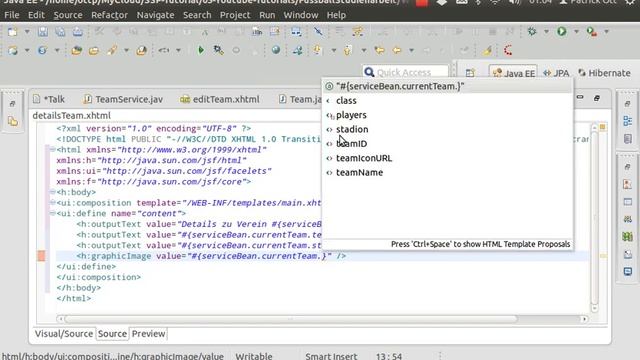Select the Source bottom tab

(x=112, y=334)
